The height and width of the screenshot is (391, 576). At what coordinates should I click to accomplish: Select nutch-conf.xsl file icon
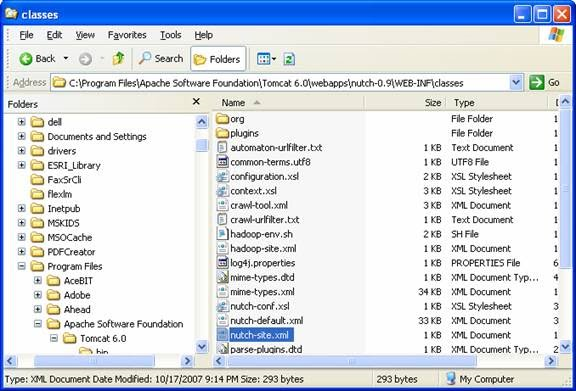(x=223, y=306)
